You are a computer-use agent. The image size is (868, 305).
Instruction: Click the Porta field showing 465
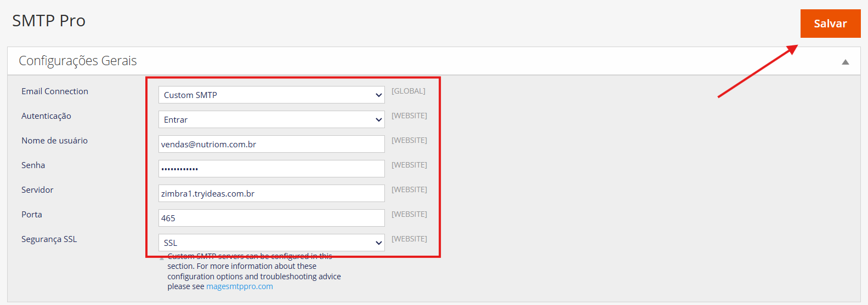(x=271, y=218)
